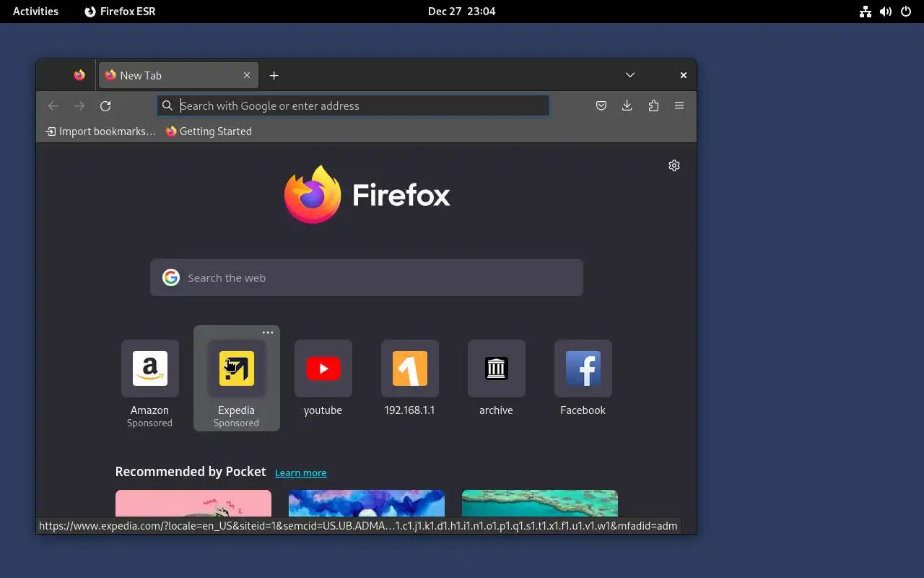Click the search magnifier in address bar
924x578 pixels.
(167, 106)
